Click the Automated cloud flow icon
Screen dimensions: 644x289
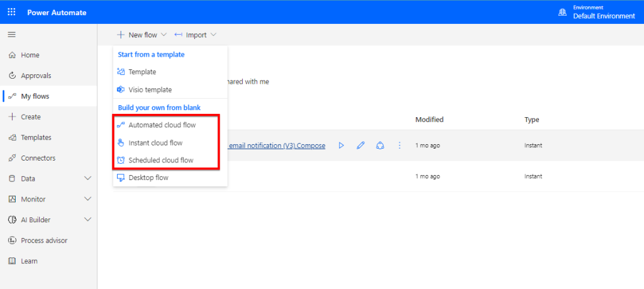tap(121, 125)
